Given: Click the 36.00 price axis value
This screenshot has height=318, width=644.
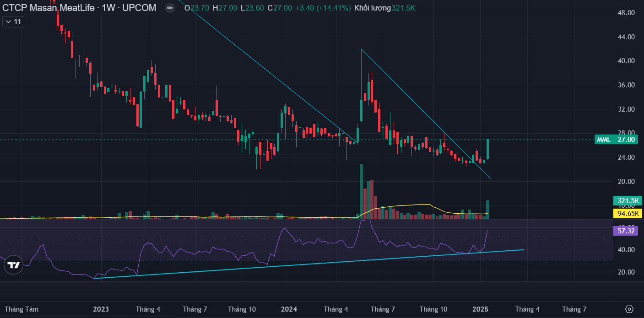Looking at the screenshot, I should coord(625,85).
